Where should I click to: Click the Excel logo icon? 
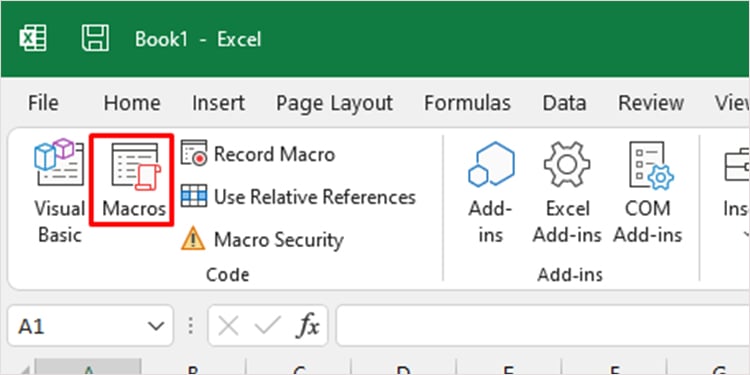pos(33,38)
